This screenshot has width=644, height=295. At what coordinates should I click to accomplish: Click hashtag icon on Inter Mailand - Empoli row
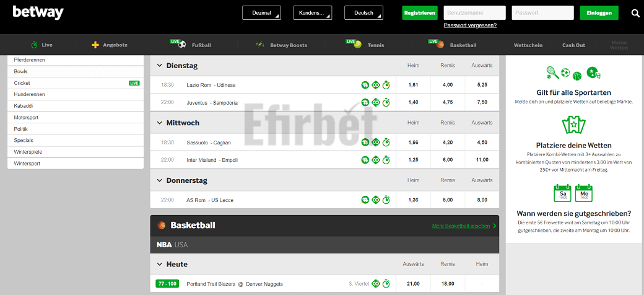tap(365, 160)
